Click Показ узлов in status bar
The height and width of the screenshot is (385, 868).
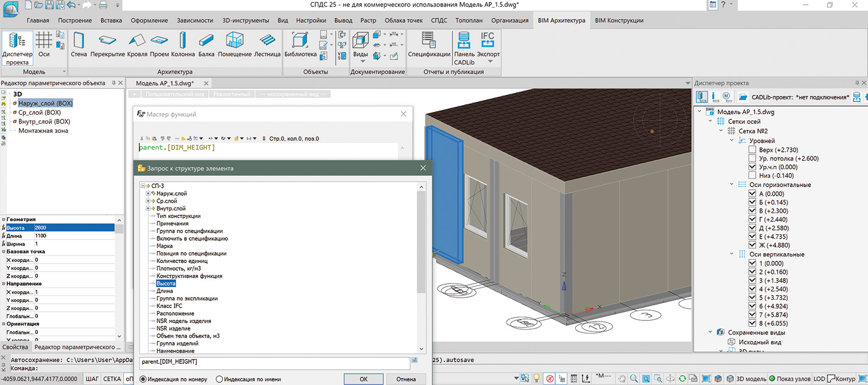[790, 378]
